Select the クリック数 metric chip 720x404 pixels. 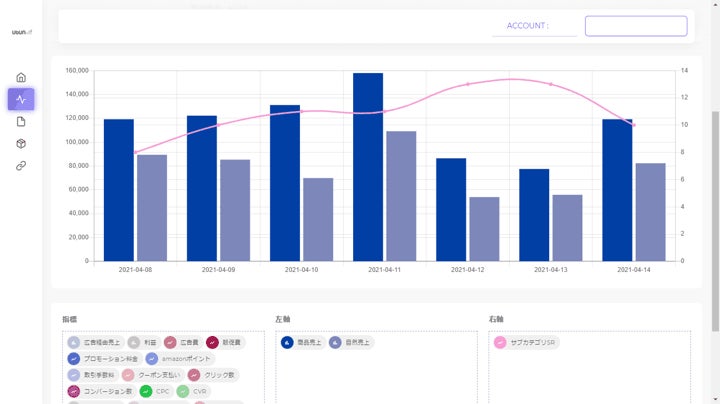[213, 375]
